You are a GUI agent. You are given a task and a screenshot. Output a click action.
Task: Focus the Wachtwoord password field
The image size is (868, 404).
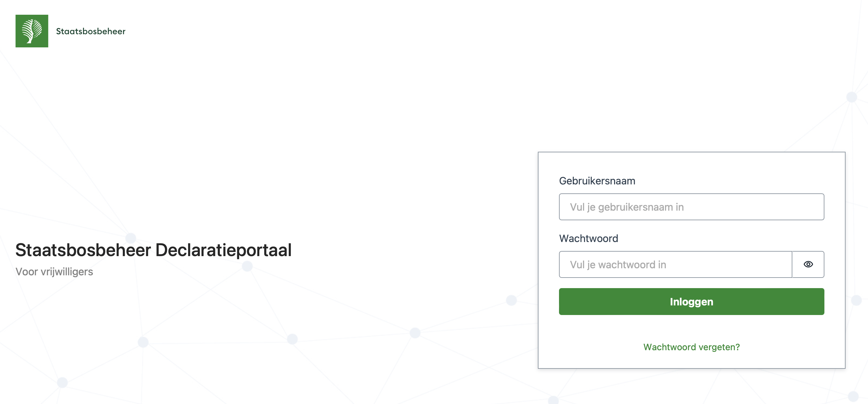pos(676,264)
